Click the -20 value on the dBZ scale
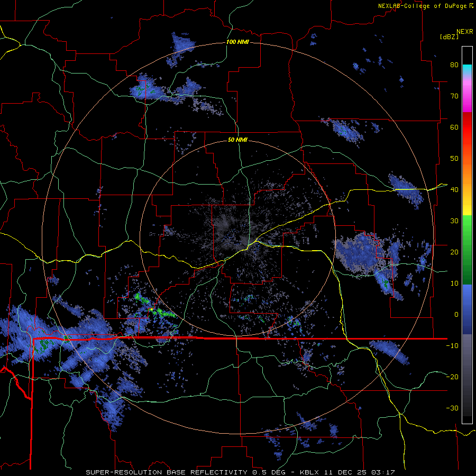The height and width of the screenshot is (476, 476). coord(452,377)
